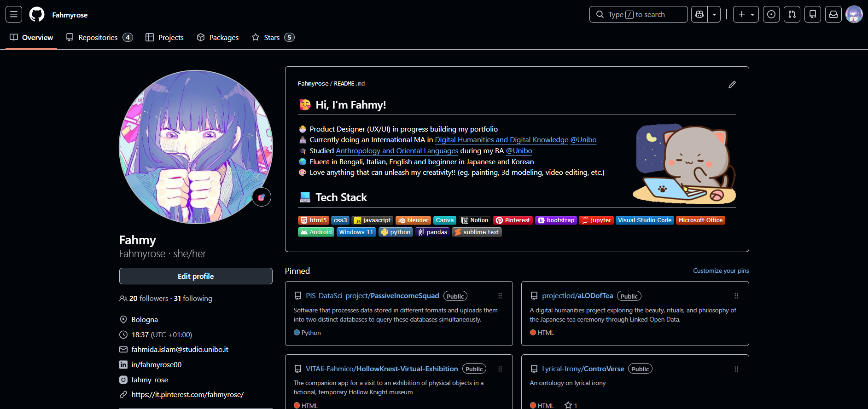Open the Issues icon in header

coord(771,14)
